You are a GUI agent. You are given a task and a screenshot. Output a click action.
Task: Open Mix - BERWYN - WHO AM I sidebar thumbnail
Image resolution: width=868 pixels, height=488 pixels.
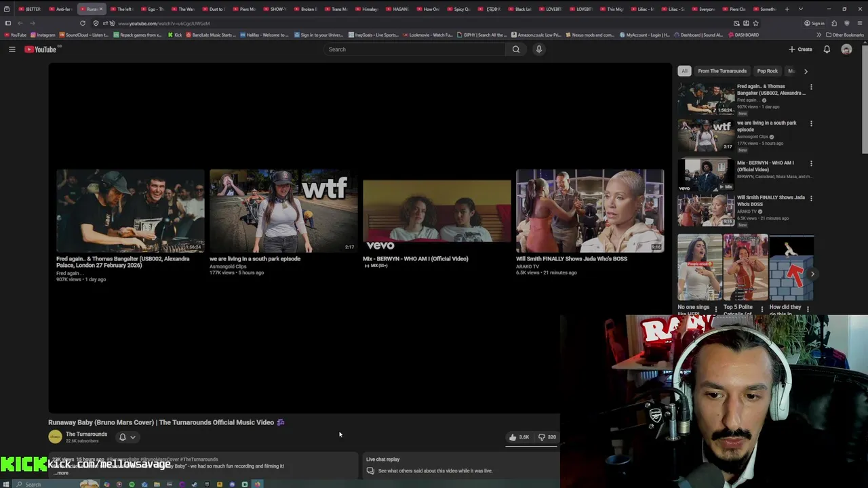pos(706,176)
